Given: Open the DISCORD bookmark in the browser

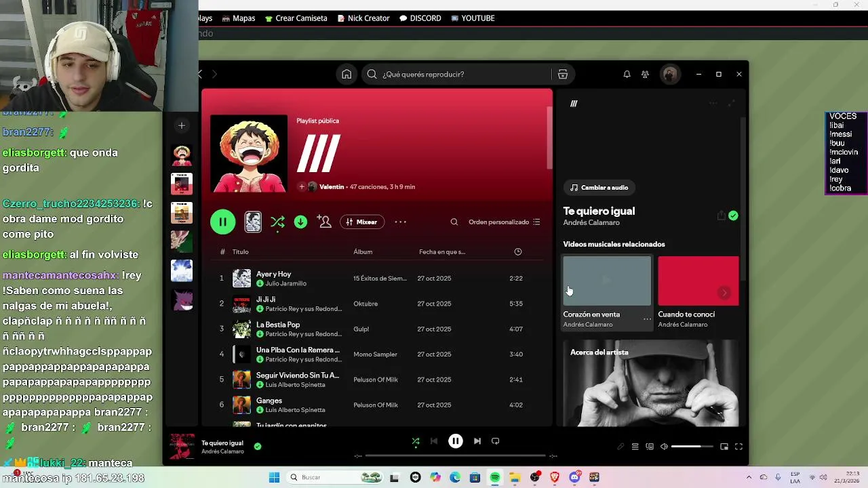Looking at the screenshot, I should click(420, 18).
